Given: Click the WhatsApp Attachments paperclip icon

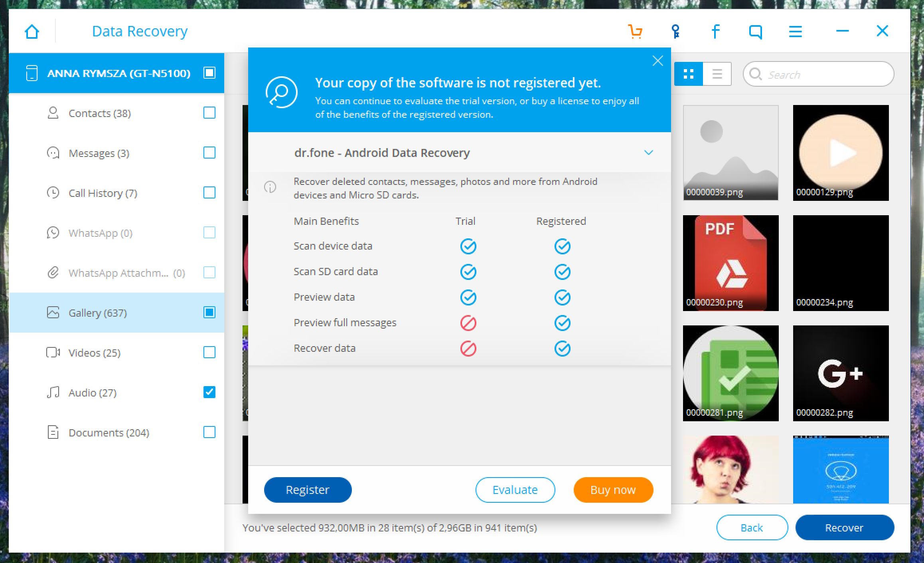Looking at the screenshot, I should click(53, 273).
